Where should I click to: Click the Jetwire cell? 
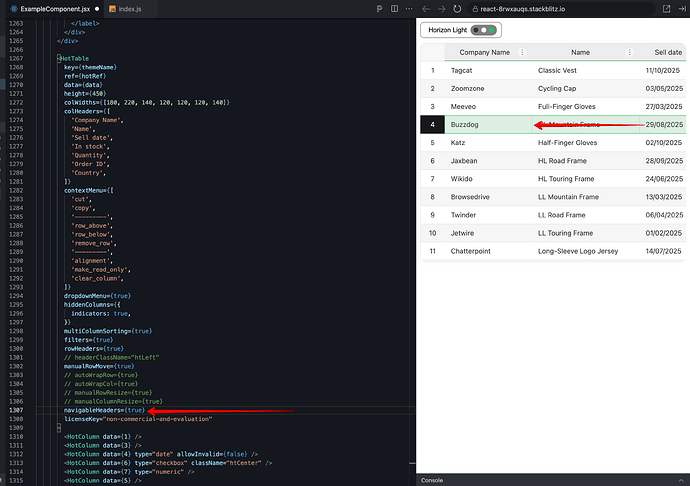pyautogui.click(x=488, y=233)
